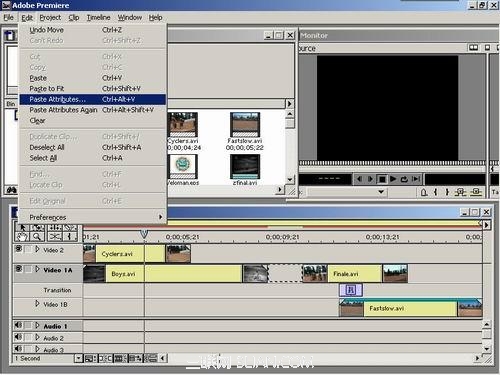Select the In Point bracket tool
Image resolution: width=500 pixels, height=375 pixels.
pos(70,237)
